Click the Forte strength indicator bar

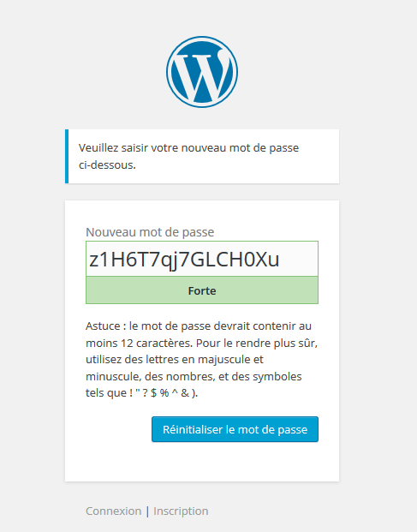click(x=202, y=290)
